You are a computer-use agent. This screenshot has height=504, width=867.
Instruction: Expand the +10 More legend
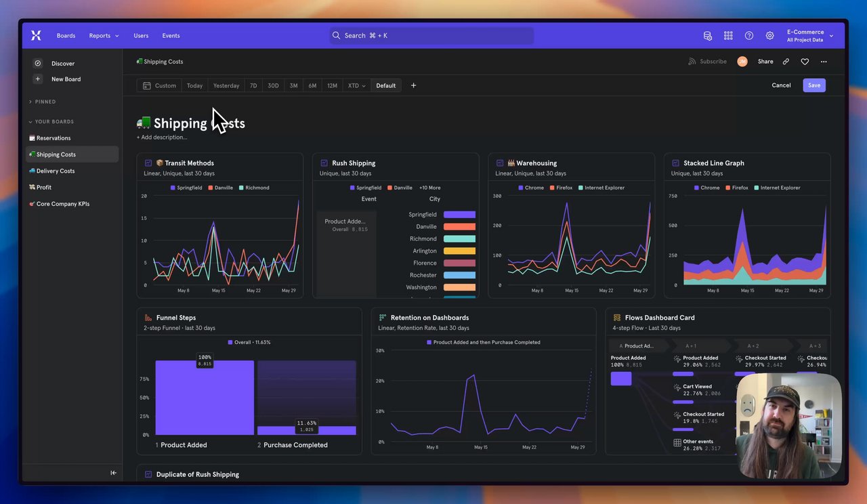click(x=429, y=188)
